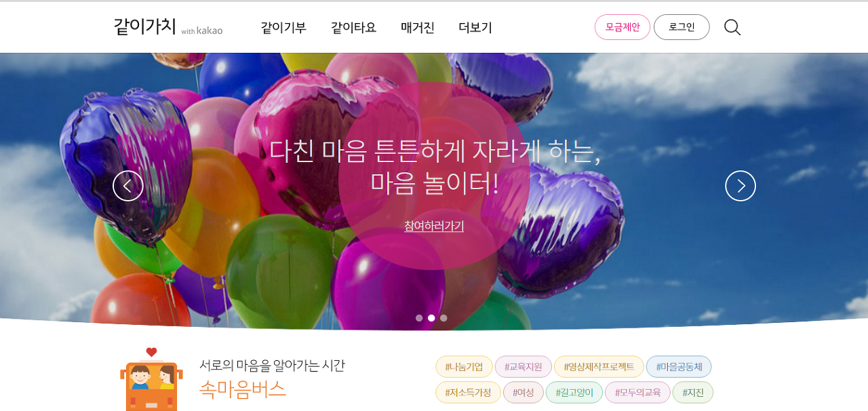Viewport: 868px width, 411px height.
Task: Follow the 참여하러가기 link
Action: [434, 226]
